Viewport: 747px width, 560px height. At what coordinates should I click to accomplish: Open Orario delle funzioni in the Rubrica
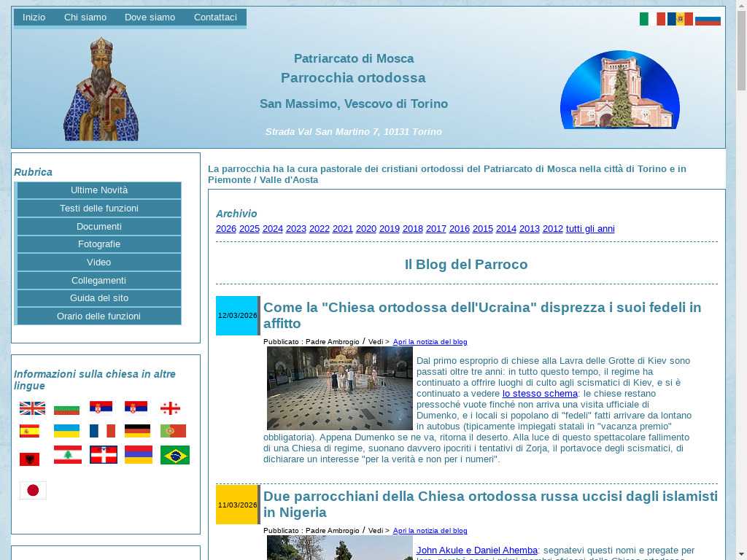(x=98, y=316)
